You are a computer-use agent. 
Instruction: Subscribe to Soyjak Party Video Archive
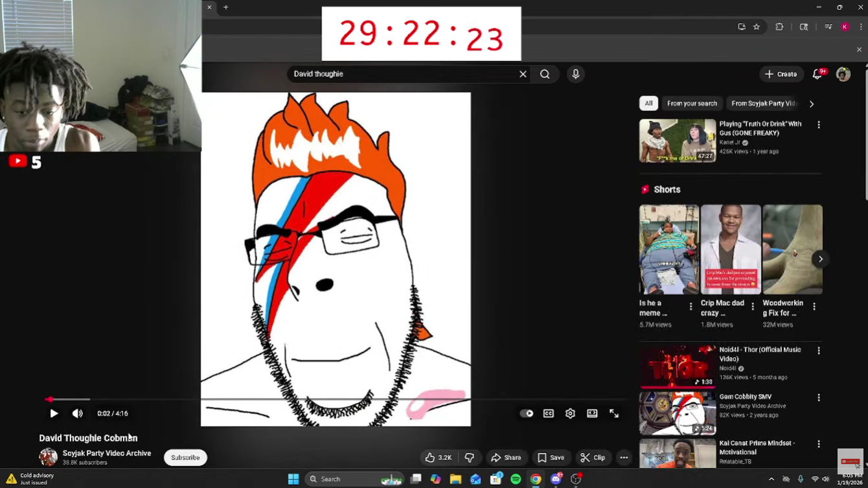point(185,458)
